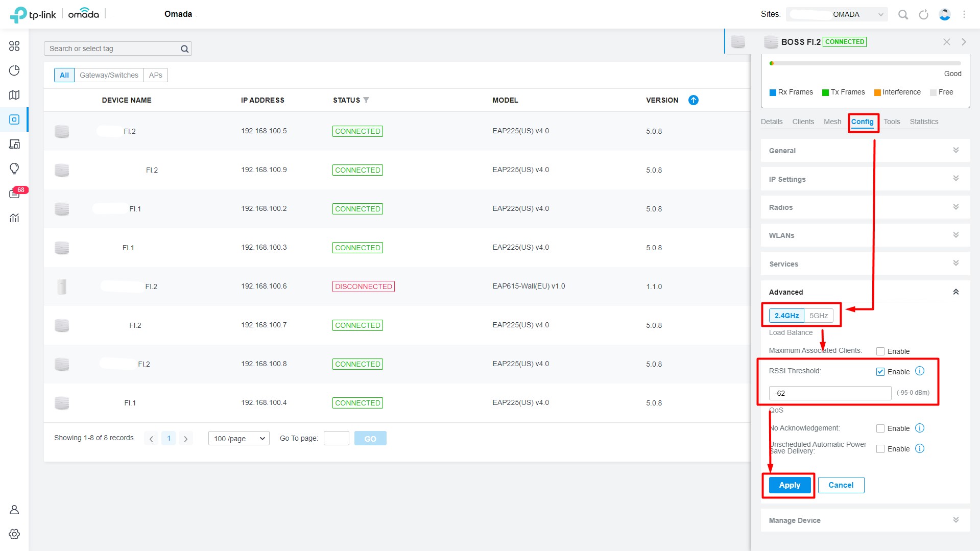This screenshot has height=551, width=980.
Task: Click the Cancel button
Action: pyautogui.click(x=841, y=485)
